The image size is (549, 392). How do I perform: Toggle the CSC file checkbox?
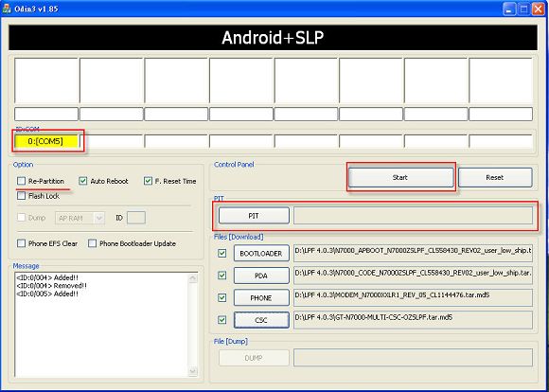[x=222, y=320]
